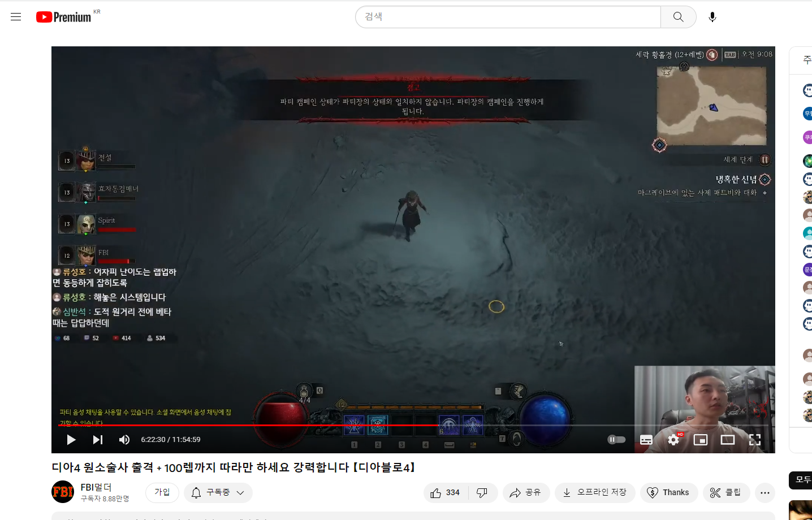Open the YouTube hamburger guide menu
Image resolution: width=812 pixels, height=520 pixels.
pos(16,17)
